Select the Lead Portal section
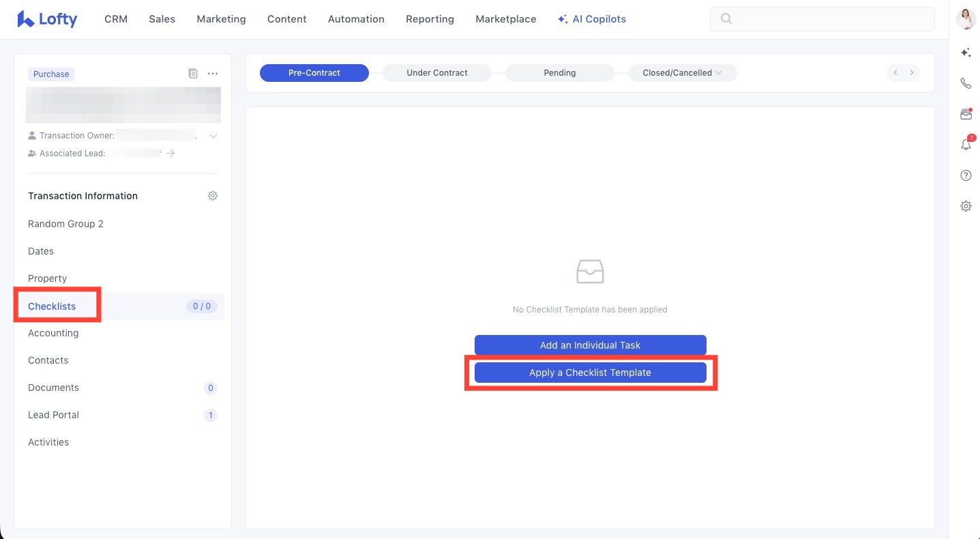The image size is (980, 539). tap(54, 415)
